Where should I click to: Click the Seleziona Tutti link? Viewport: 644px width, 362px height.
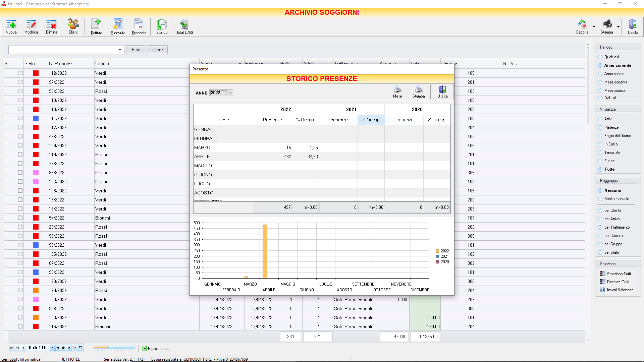click(619, 274)
